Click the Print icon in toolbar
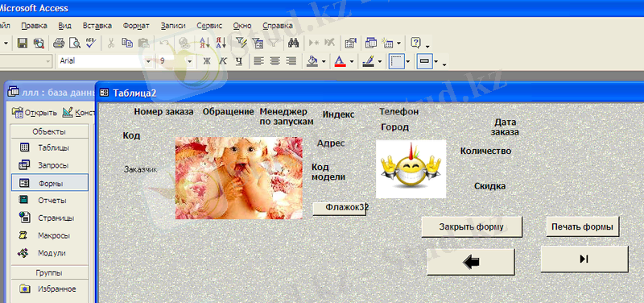Viewport: 644px width, 303px height. point(59,43)
